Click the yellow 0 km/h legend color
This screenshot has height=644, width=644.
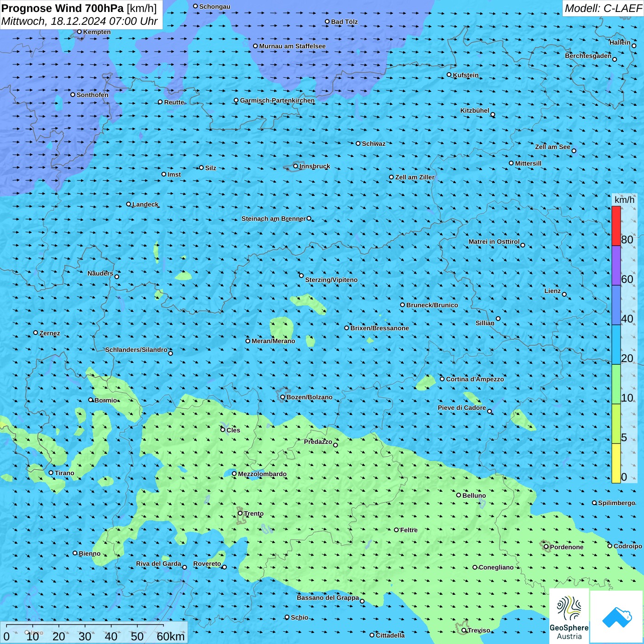[x=616, y=463]
